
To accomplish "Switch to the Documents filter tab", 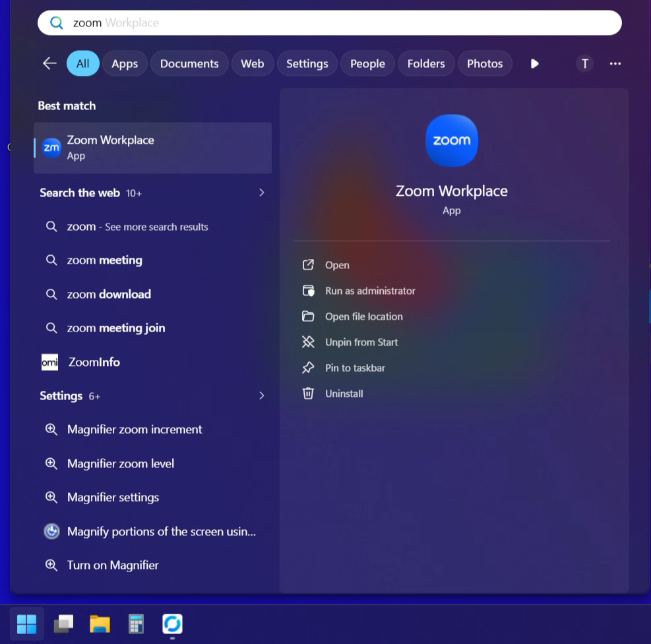I will [189, 63].
